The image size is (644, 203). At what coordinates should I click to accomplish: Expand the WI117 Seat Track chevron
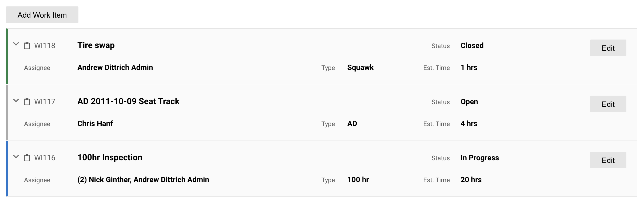(x=16, y=101)
